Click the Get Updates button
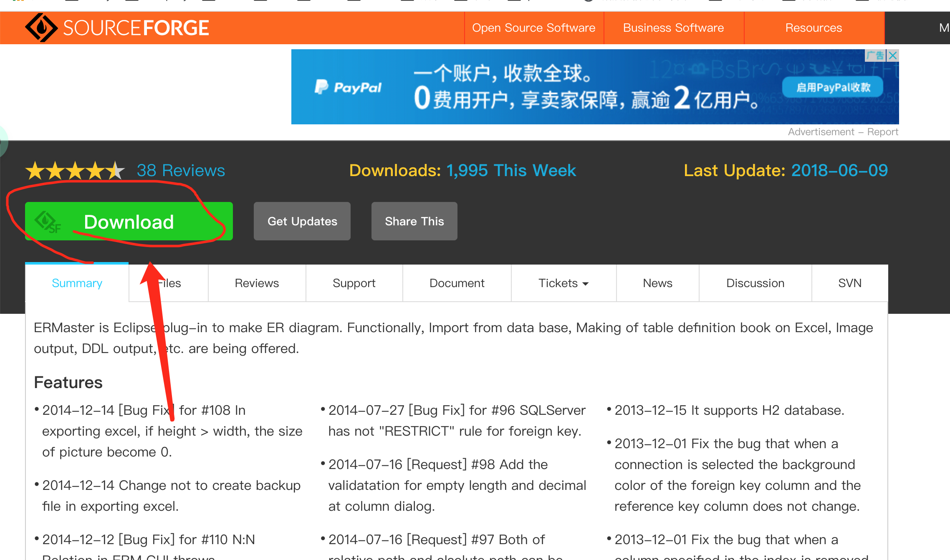The image size is (950, 560). click(302, 221)
